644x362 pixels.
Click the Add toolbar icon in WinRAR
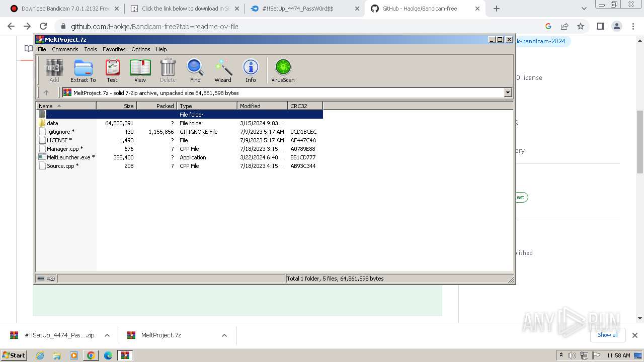pos(54,70)
